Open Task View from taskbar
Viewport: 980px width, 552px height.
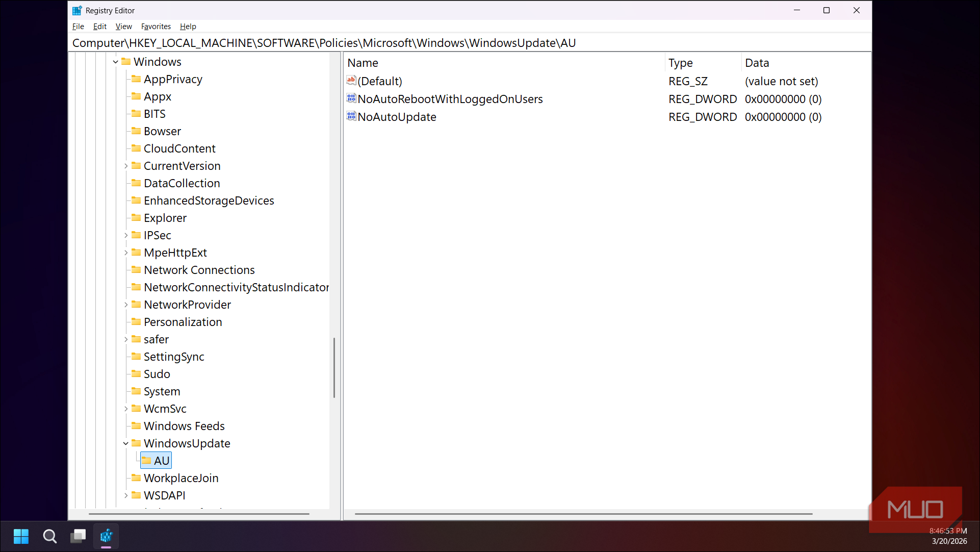point(78,536)
